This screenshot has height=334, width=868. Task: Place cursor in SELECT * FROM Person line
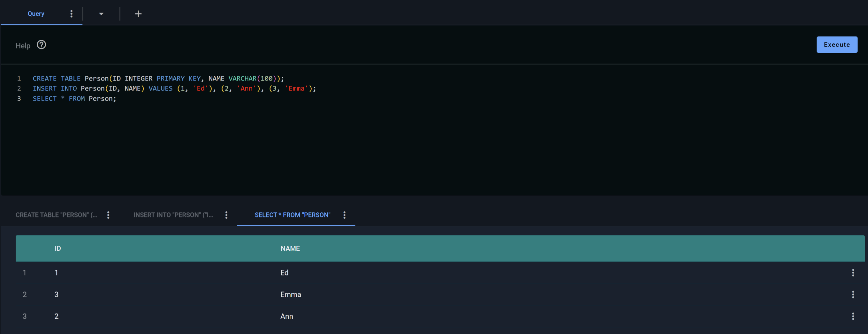pyautogui.click(x=74, y=99)
